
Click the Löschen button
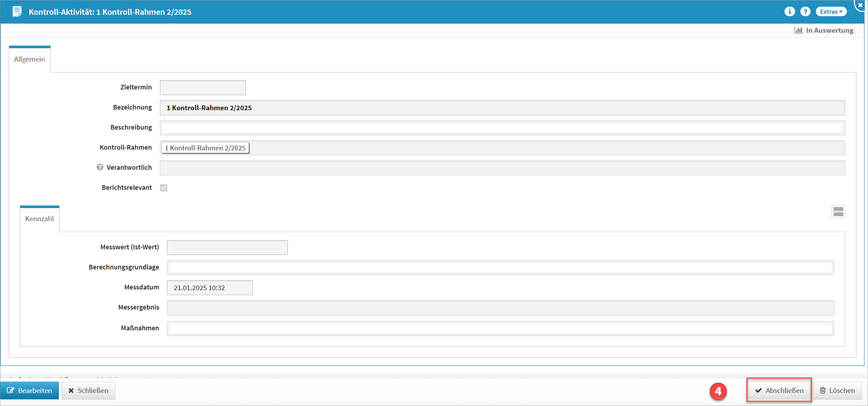click(x=837, y=391)
